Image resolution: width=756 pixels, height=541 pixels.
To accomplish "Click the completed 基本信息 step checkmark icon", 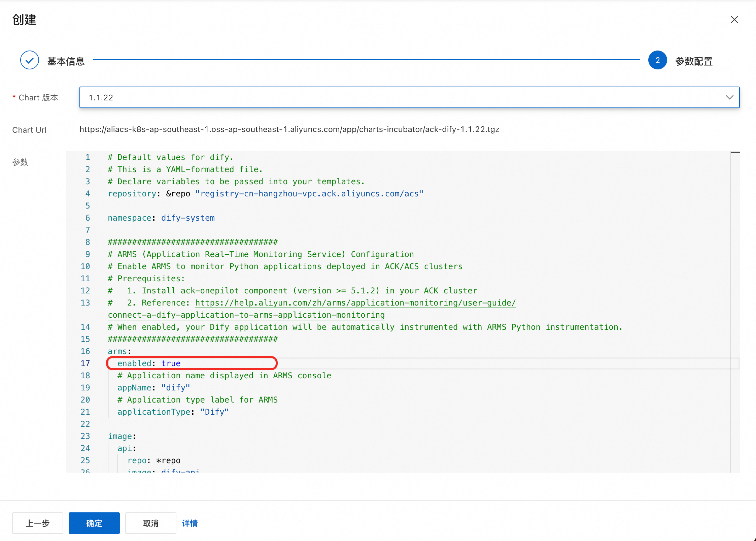I will (30, 60).
